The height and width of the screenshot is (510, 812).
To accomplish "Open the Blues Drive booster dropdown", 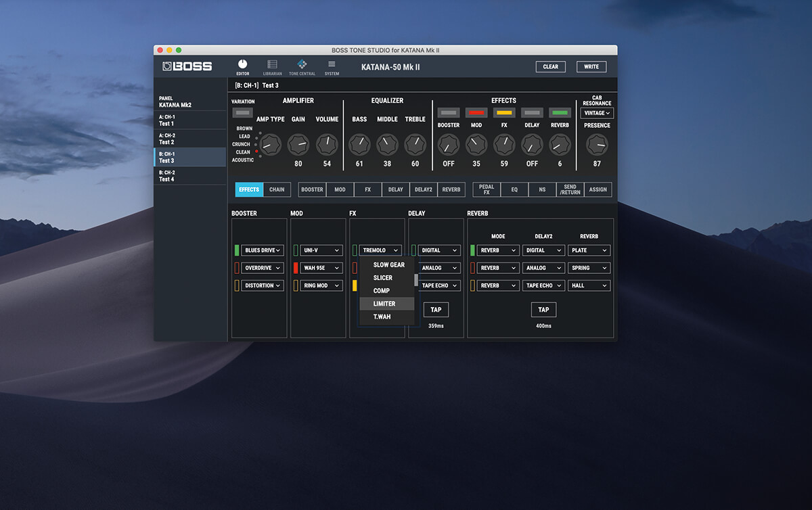I will (x=263, y=250).
